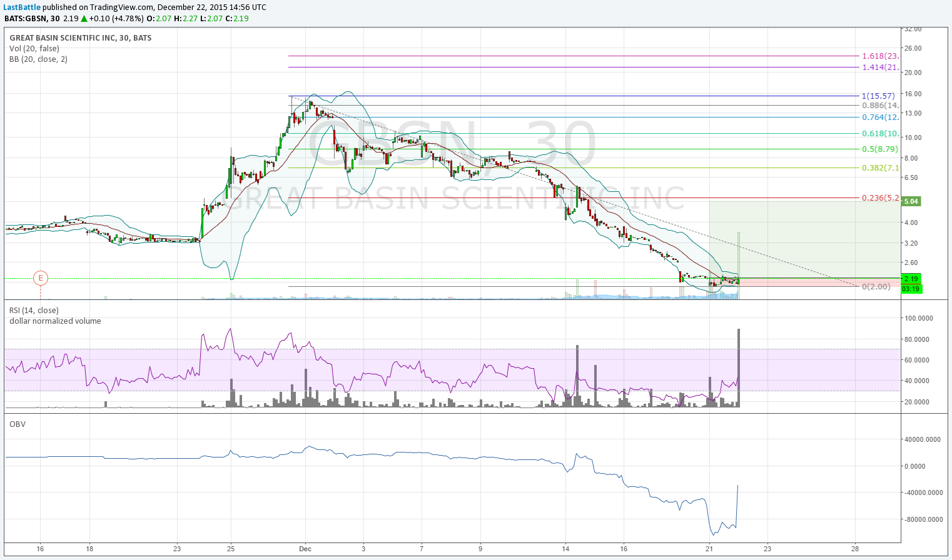Click the '21' date label on time axis

tap(709, 549)
